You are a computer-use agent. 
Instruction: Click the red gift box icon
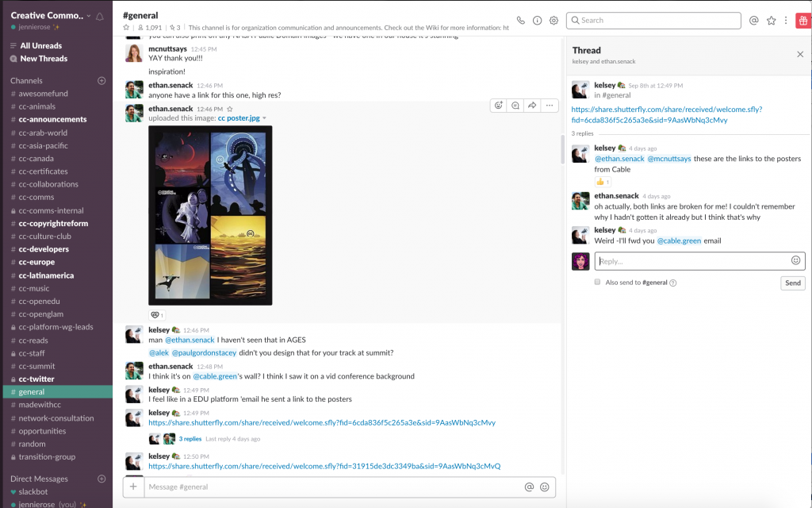[802, 21]
